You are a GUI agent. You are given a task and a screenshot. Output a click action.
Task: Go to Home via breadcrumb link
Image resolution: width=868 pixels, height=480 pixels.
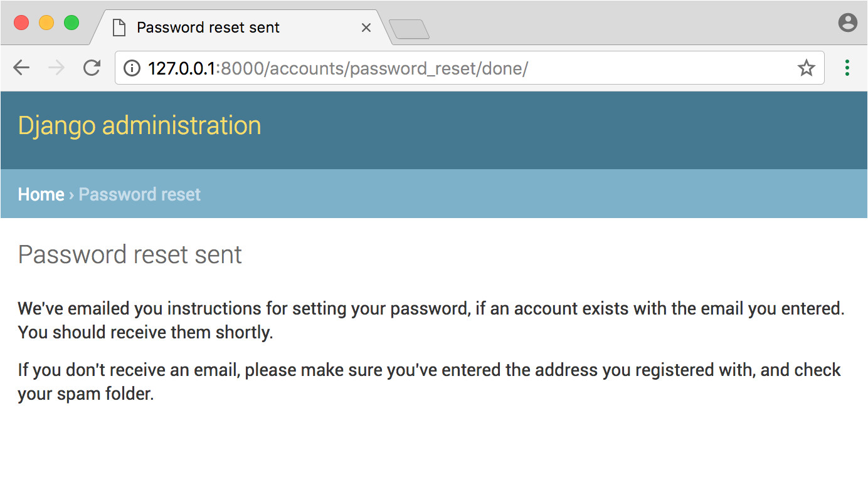click(41, 194)
